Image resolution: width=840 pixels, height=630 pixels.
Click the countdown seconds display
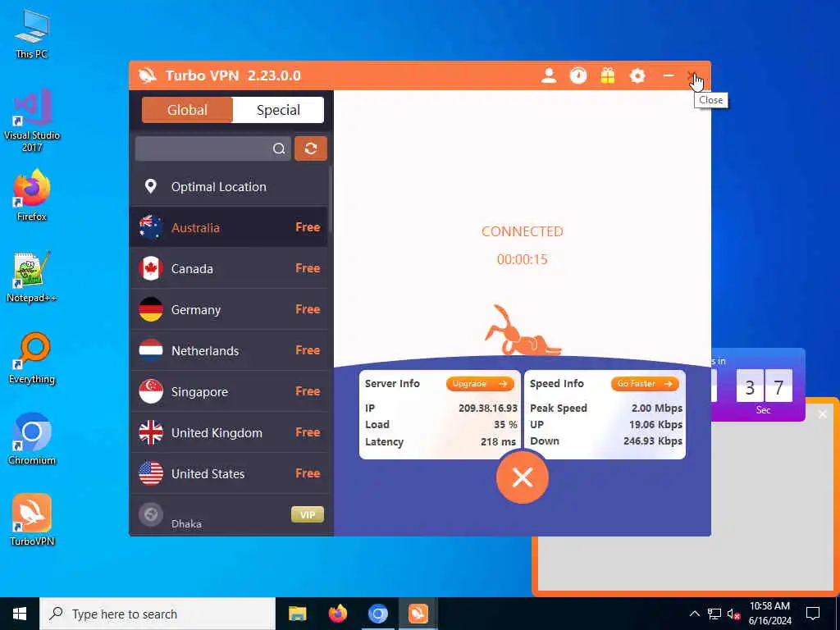[764, 387]
